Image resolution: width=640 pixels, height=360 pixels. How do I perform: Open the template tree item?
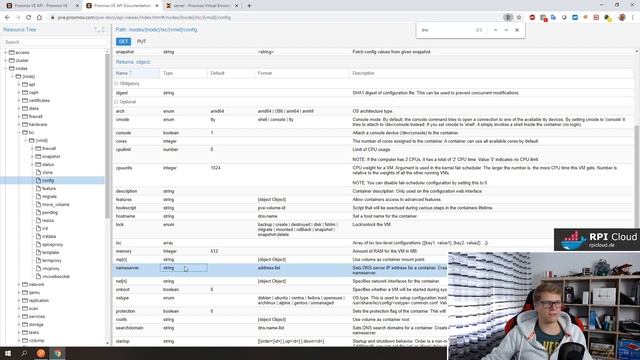[50, 252]
